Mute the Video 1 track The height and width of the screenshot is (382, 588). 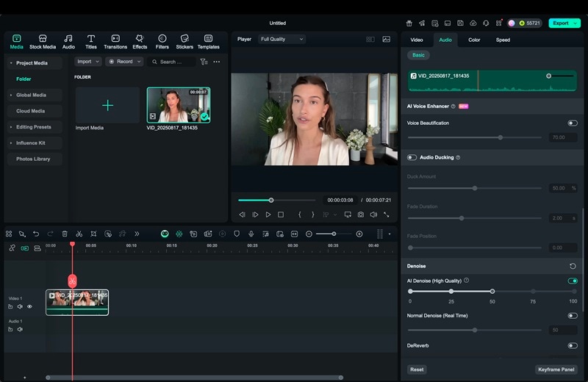tap(20, 306)
